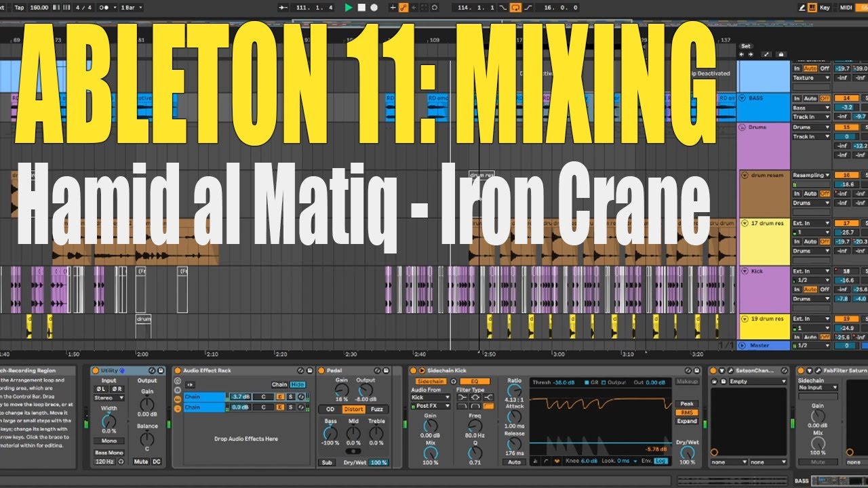The width and height of the screenshot is (868, 488).
Task: Click the 160.00 tempo field
Action: point(39,7)
